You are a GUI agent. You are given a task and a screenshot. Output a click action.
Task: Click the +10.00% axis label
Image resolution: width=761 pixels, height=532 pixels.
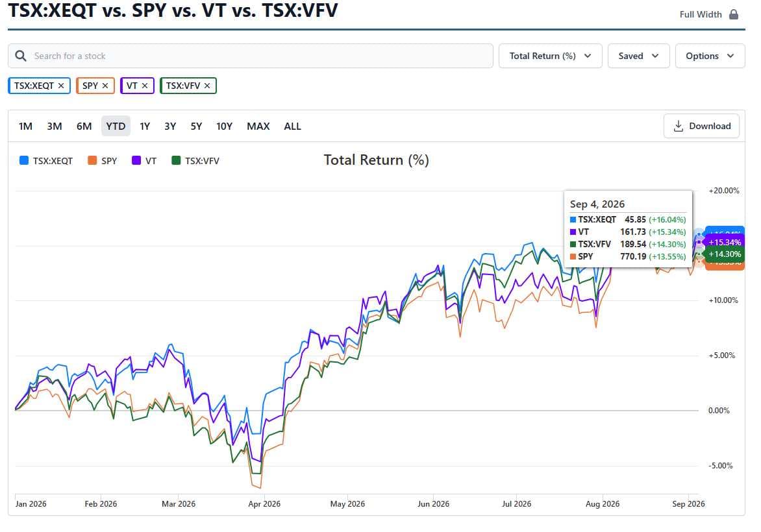tap(723, 300)
